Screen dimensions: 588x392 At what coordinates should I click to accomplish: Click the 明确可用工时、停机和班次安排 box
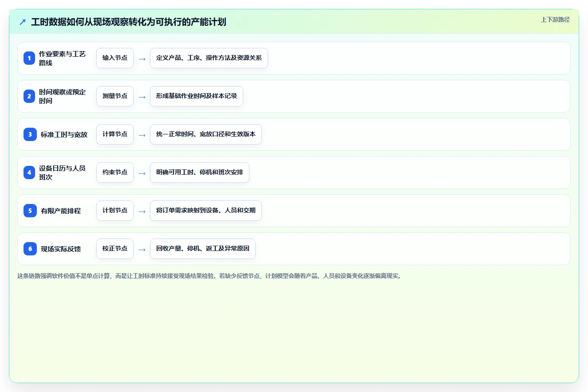pyautogui.click(x=200, y=172)
